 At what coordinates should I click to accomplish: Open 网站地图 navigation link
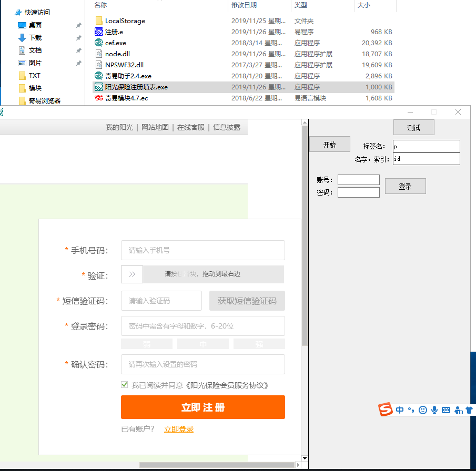pyautogui.click(x=155, y=127)
